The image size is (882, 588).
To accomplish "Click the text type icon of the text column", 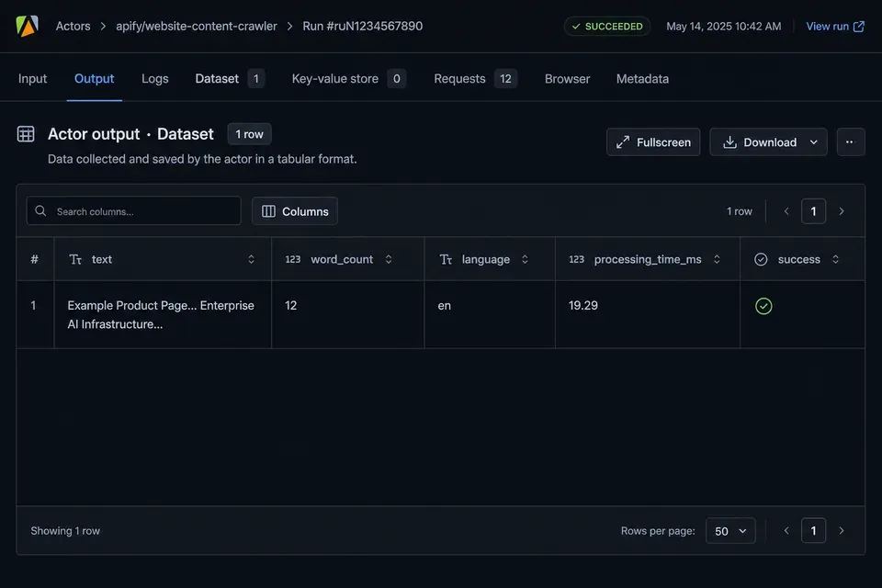I will pos(75,259).
